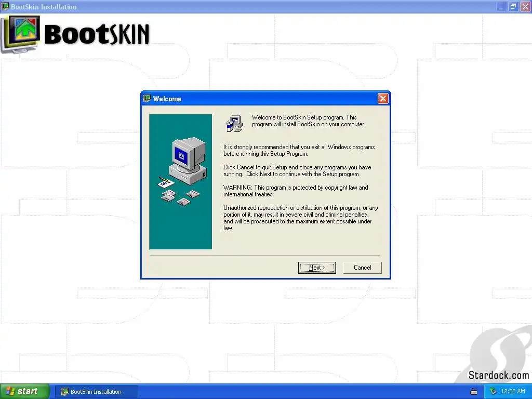532x399 pixels.
Task: Click the 'Unauthorized reproduction or distribution' paragraph
Action: pyautogui.click(x=301, y=218)
